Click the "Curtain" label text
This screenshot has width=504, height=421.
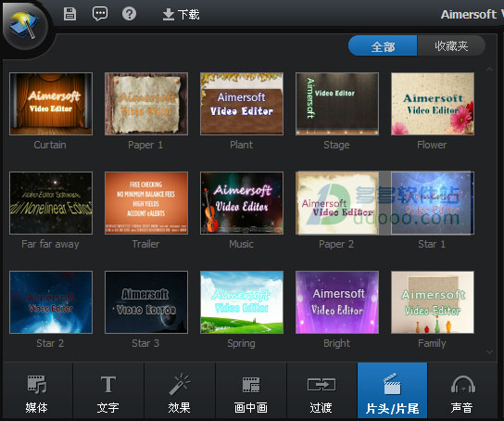[x=50, y=145]
